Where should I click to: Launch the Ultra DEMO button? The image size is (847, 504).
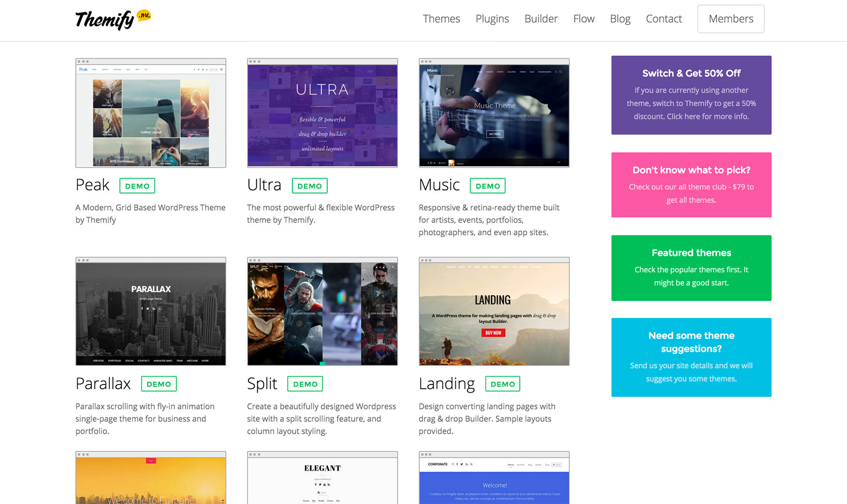click(x=310, y=185)
